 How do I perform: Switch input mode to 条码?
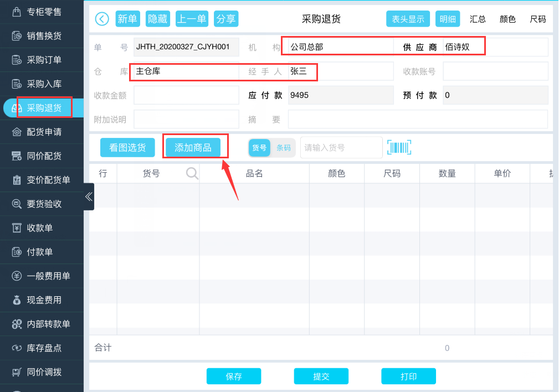(284, 148)
